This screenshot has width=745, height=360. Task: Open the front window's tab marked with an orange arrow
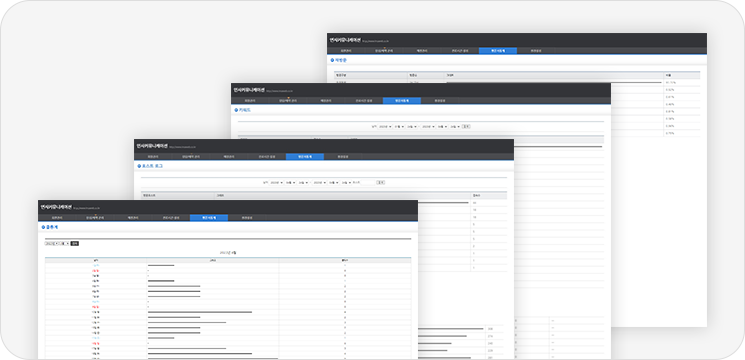[x=95, y=218]
